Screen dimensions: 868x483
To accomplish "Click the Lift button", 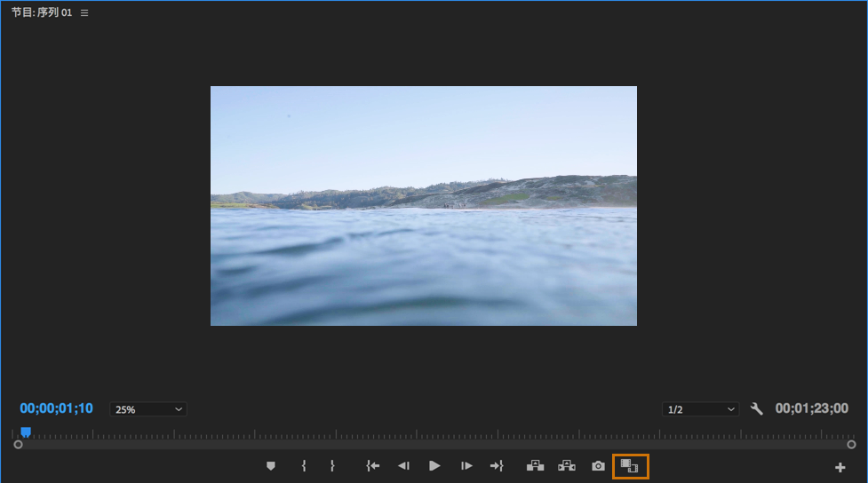I will tap(535, 466).
